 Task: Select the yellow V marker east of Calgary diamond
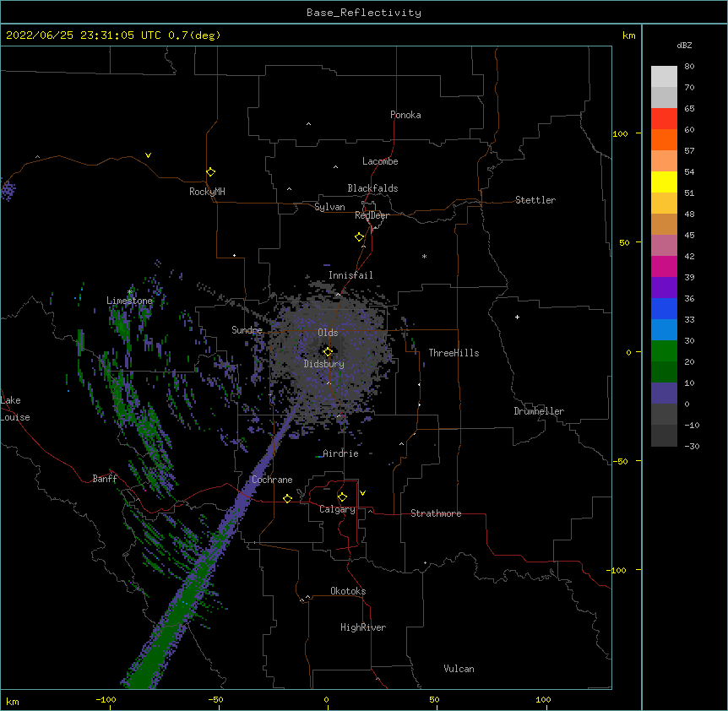[362, 493]
